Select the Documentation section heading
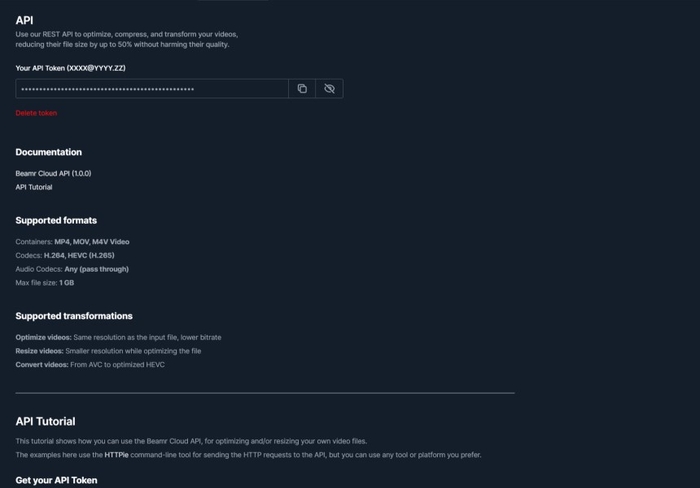Viewport: 700px width, 488px height. [48, 152]
